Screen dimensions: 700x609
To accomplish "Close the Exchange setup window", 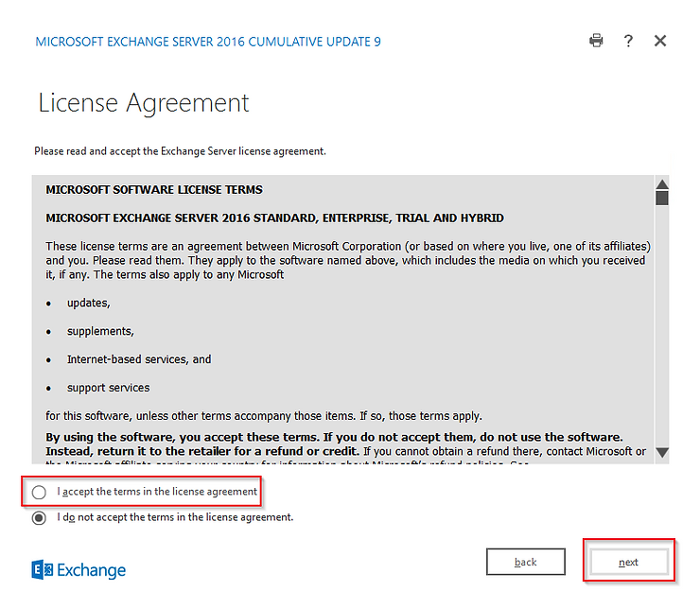I will click(x=660, y=41).
